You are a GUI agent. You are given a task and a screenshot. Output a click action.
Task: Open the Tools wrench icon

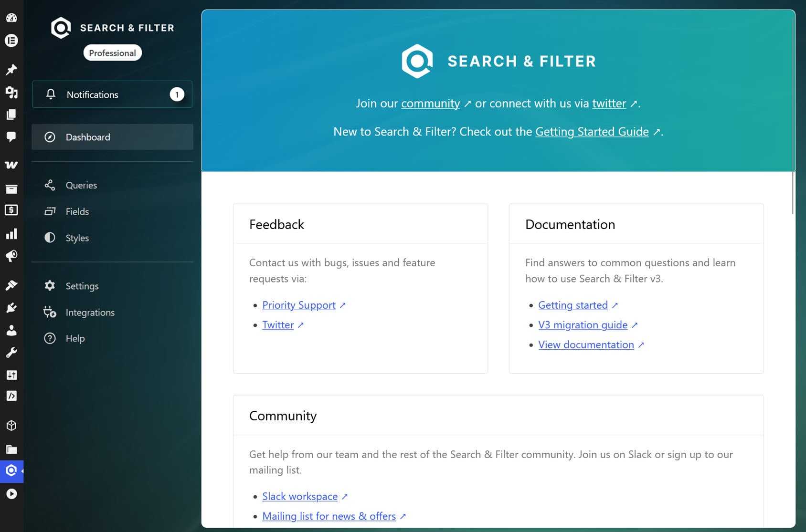pyautogui.click(x=11, y=353)
